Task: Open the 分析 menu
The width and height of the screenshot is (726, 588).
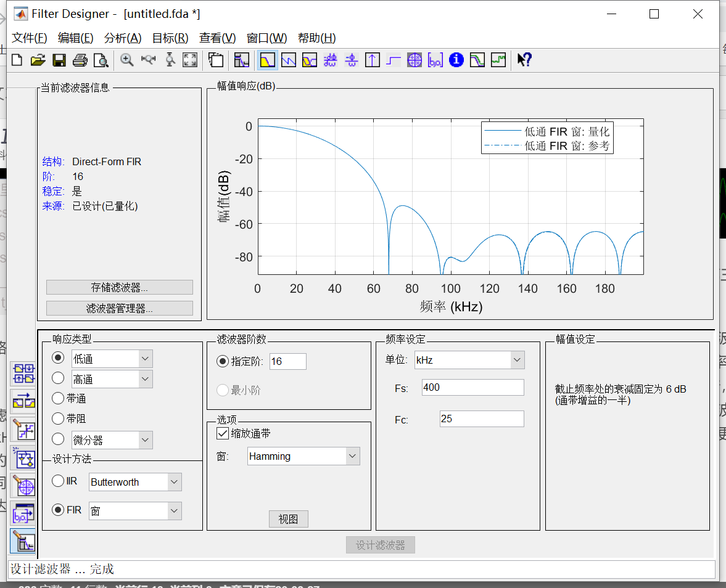Action: pos(123,38)
